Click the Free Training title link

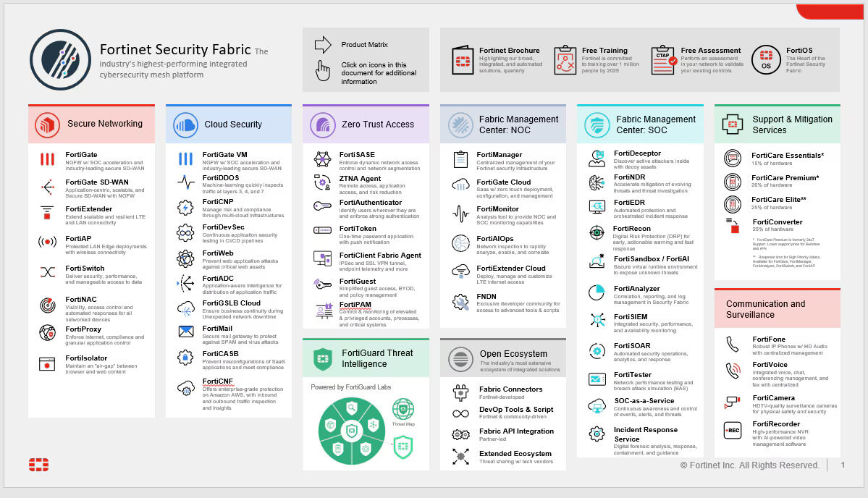(x=604, y=51)
